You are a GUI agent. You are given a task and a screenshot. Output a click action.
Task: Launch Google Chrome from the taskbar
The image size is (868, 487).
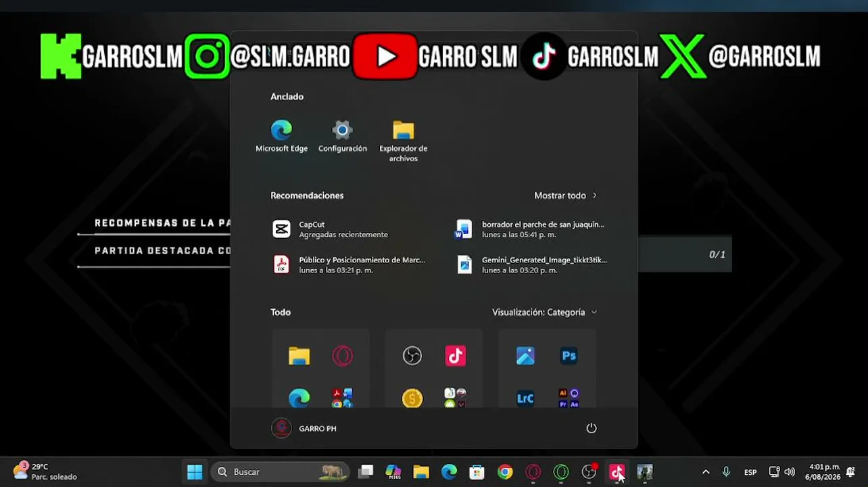coord(505,471)
